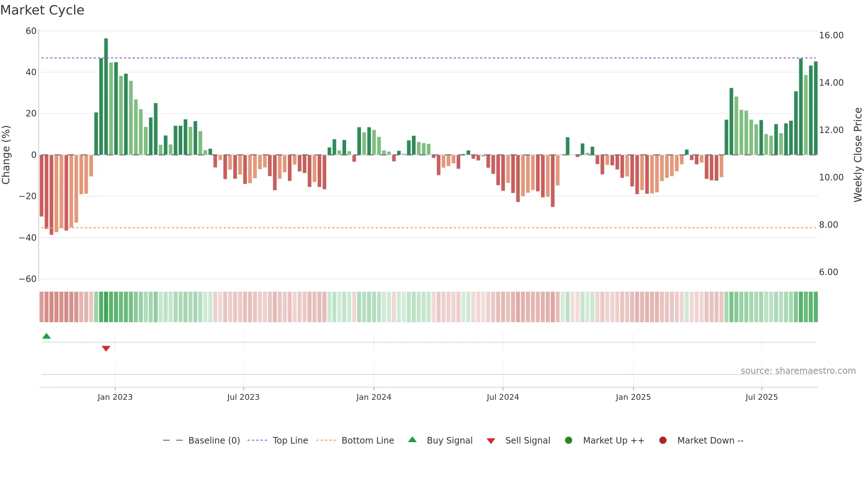Click the 6.00 price axis value
The image size is (868, 488).
click(829, 272)
